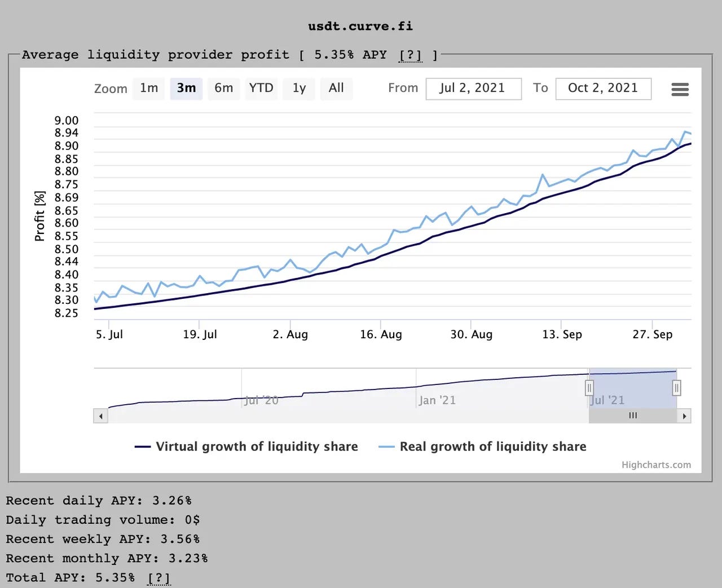Select the All zoom range
Image resolution: width=722 pixels, height=588 pixels.
pos(336,88)
